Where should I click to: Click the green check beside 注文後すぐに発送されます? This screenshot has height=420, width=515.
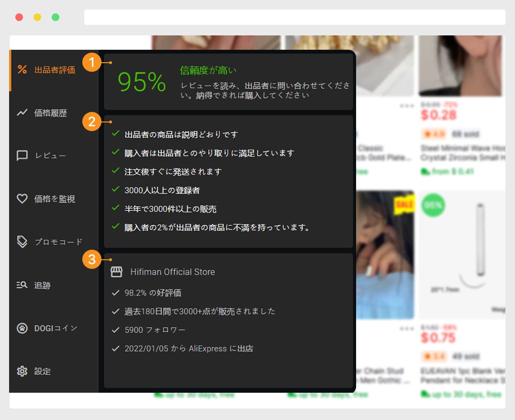(x=115, y=170)
